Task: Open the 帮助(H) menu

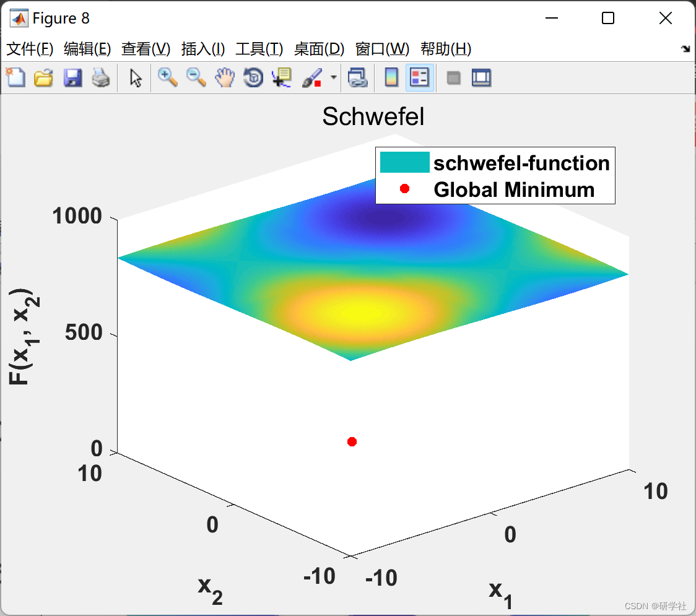Action: click(446, 49)
